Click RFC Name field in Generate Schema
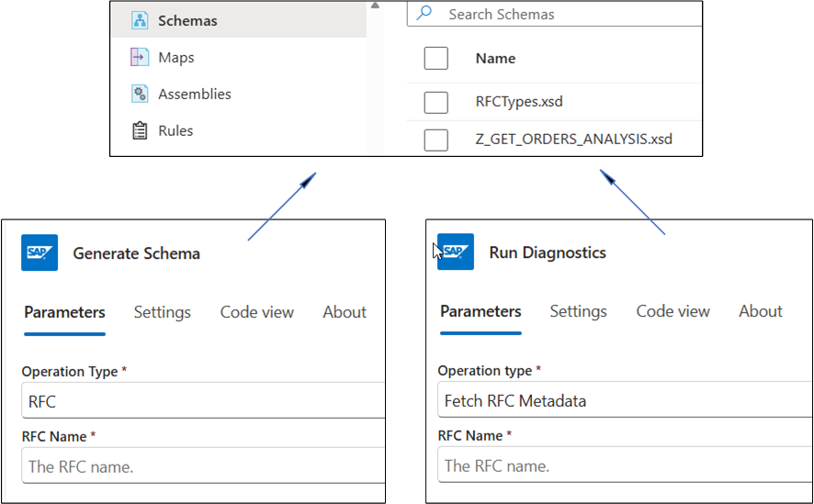814x504 pixels. click(202, 466)
